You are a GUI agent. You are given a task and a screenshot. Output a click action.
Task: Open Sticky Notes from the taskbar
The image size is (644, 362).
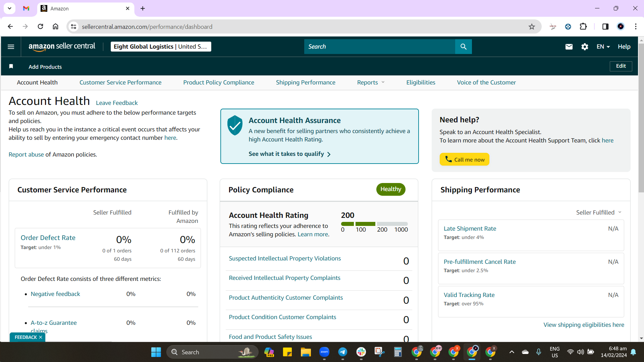pyautogui.click(x=287, y=352)
